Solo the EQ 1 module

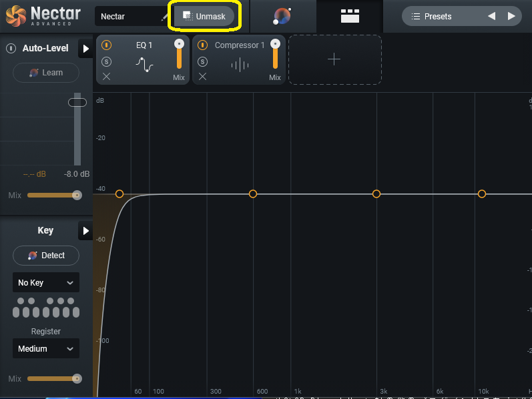click(107, 61)
